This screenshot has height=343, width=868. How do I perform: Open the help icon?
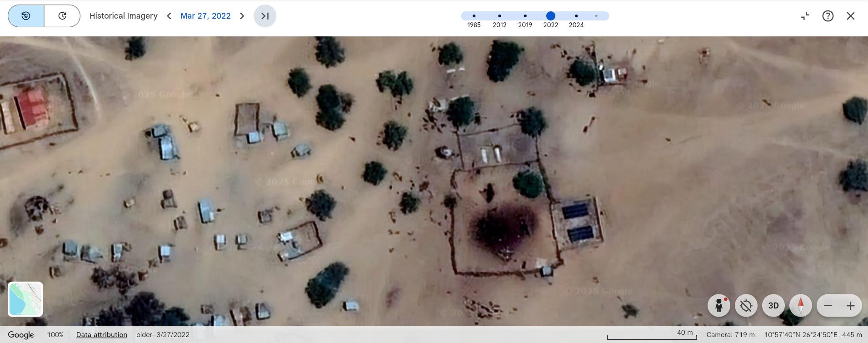(828, 16)
